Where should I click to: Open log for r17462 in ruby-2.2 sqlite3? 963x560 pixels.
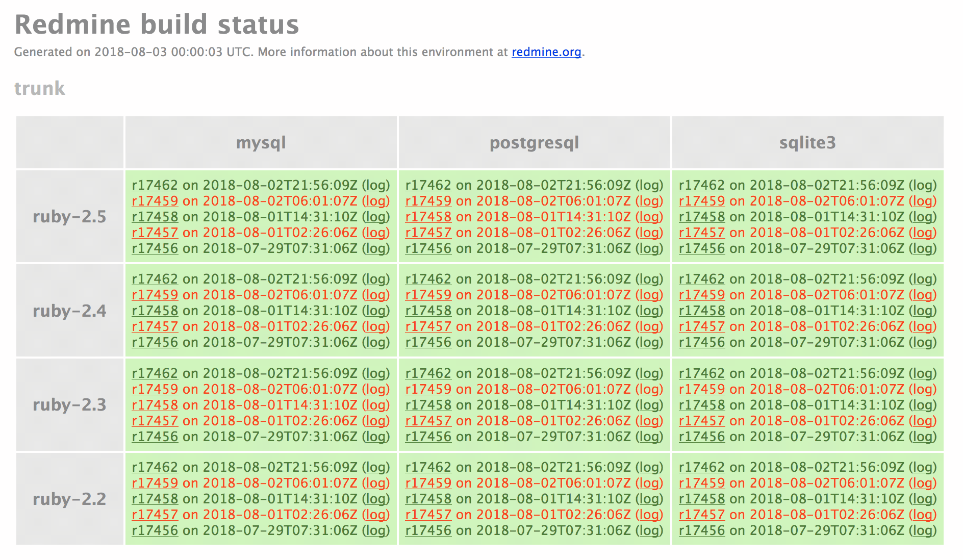[923, 467]
